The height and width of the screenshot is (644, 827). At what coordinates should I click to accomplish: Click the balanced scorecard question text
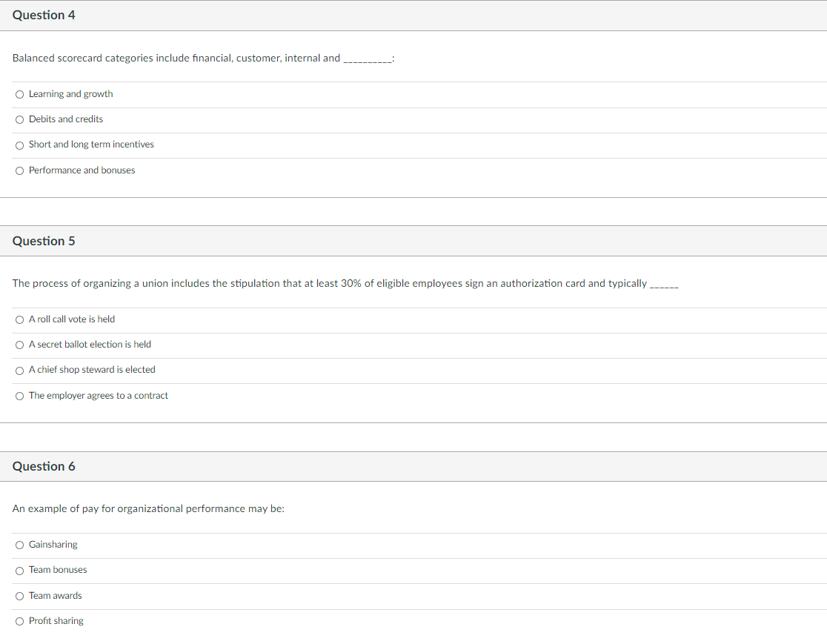click(x=178, y=58)
